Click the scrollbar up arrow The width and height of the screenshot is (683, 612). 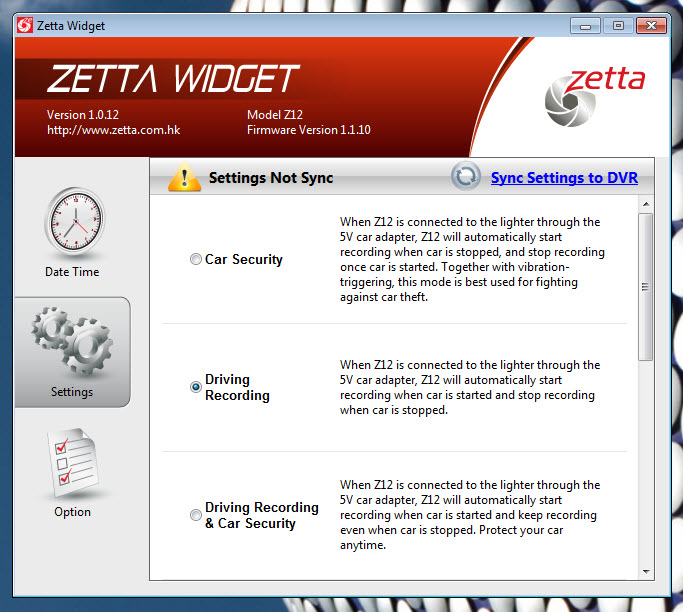click(x=646, y=204)
